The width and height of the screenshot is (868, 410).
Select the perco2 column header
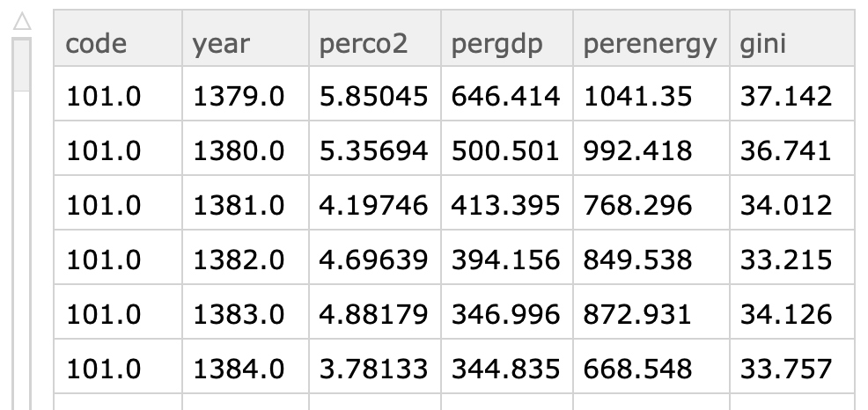(x=375, y=38)
